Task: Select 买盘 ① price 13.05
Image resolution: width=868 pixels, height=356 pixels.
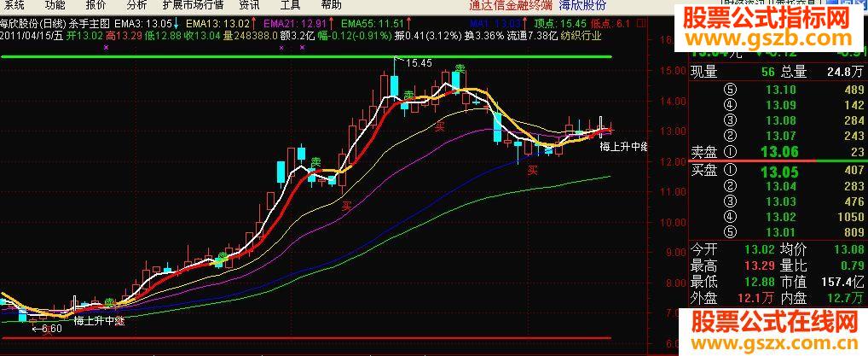Action: click(x=778, y=172)
